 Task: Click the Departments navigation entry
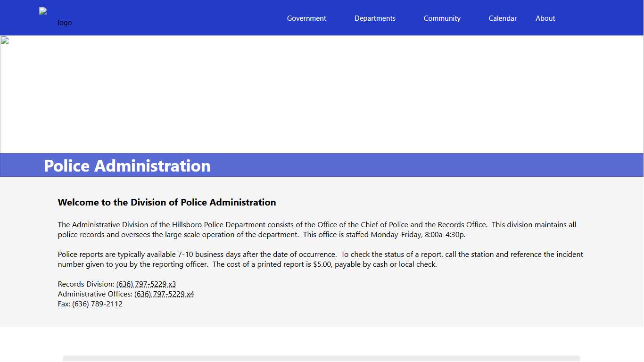coord(375,18)
